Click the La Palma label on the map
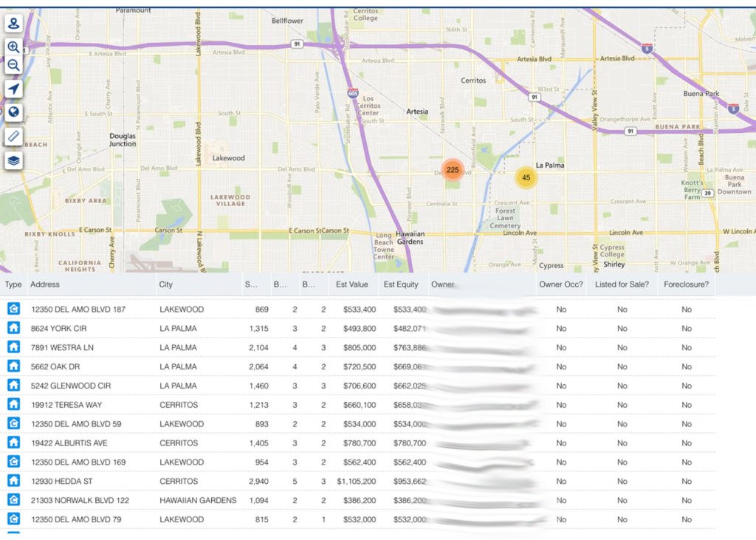Screen dimensions: 756x540 pos(549,165)
